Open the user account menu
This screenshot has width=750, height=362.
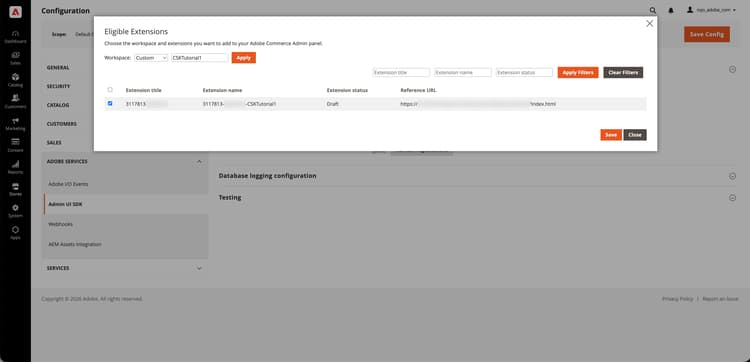click(711, 10)
